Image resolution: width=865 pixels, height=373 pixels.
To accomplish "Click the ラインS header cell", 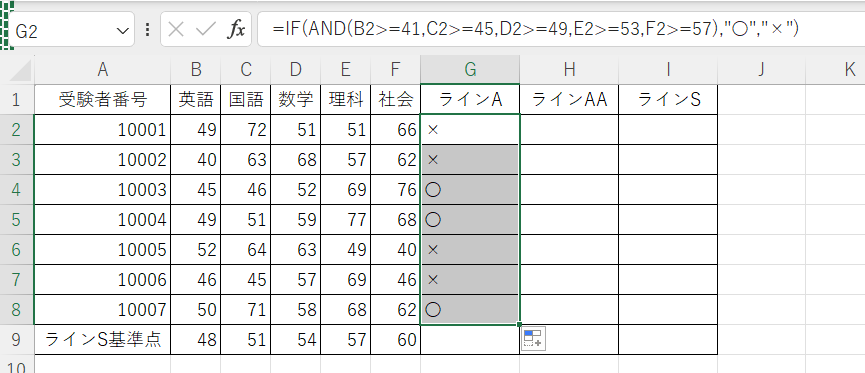I will (668, 99).
